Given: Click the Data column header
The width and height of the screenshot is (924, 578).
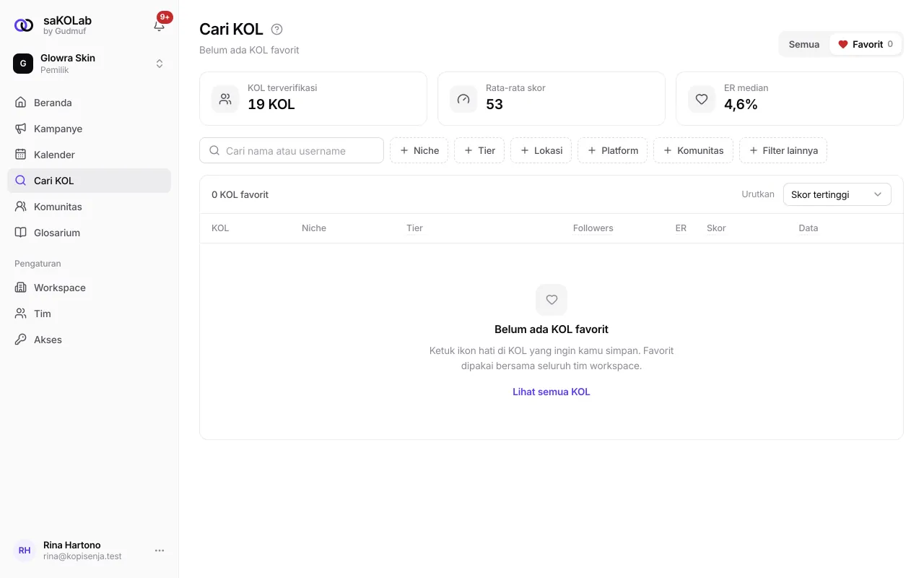Looking at the screenshot, I should [x=808, y=228].
